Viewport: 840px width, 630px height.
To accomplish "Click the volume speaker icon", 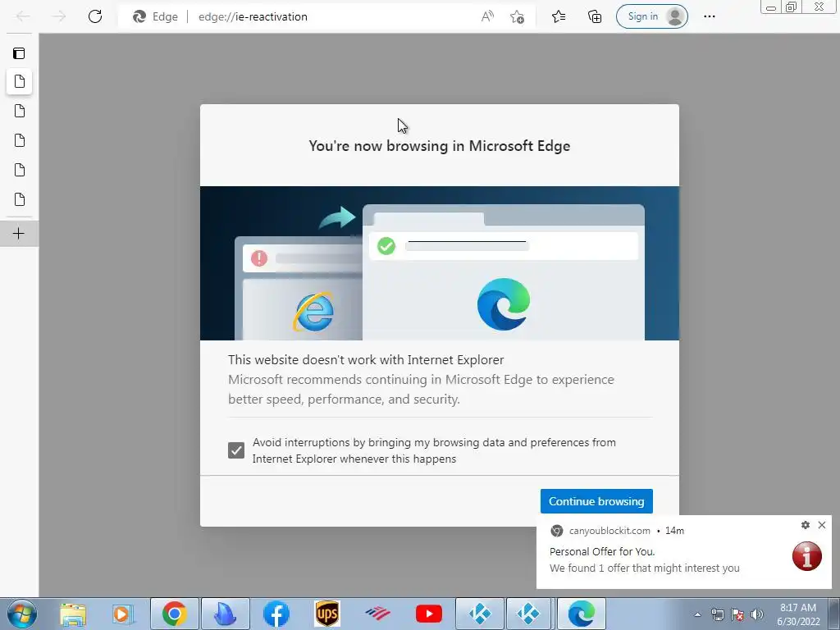I will [x=757, y=615].
